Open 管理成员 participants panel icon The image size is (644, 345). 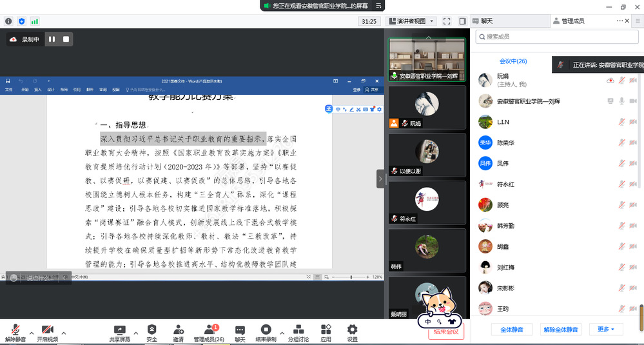(x=209, y=330)
